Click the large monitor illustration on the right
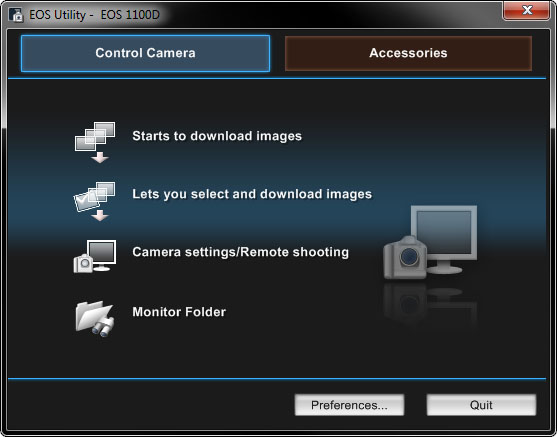Image resolution: width=557 pixels, height=437 pixels. coord(444,239)
